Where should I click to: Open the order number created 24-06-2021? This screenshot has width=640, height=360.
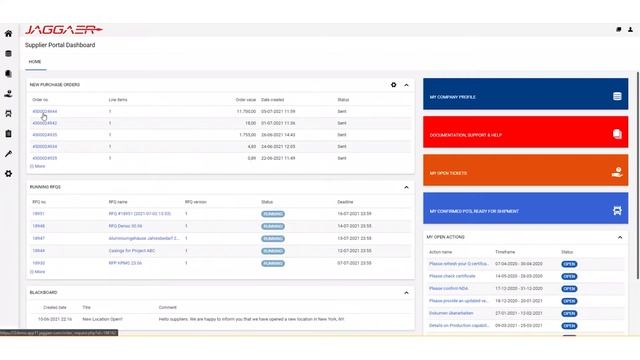point(45,147)
